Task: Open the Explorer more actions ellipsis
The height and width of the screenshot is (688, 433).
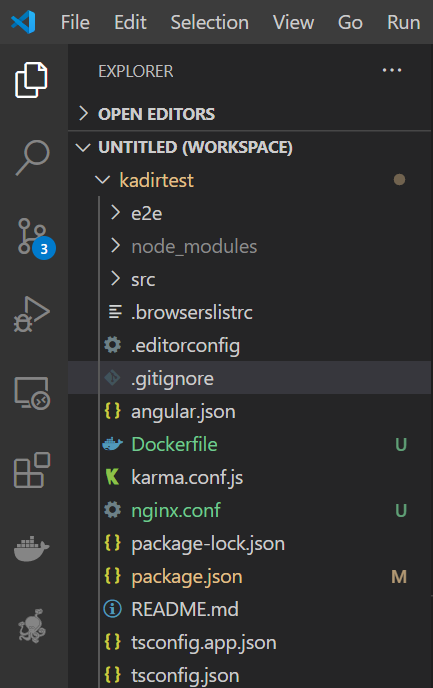Action: (x=392, y=70)
